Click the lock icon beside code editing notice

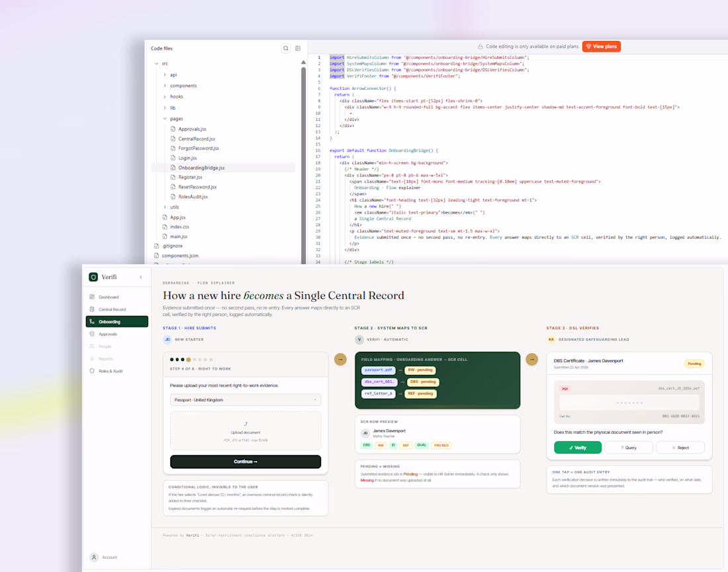pos(480,46)
